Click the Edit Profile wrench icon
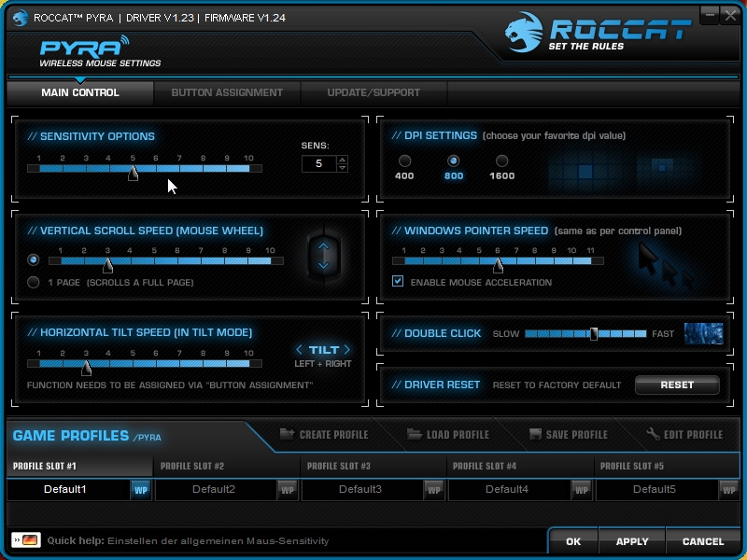This screenshot has height=560, width=747. tap(653, 434)
